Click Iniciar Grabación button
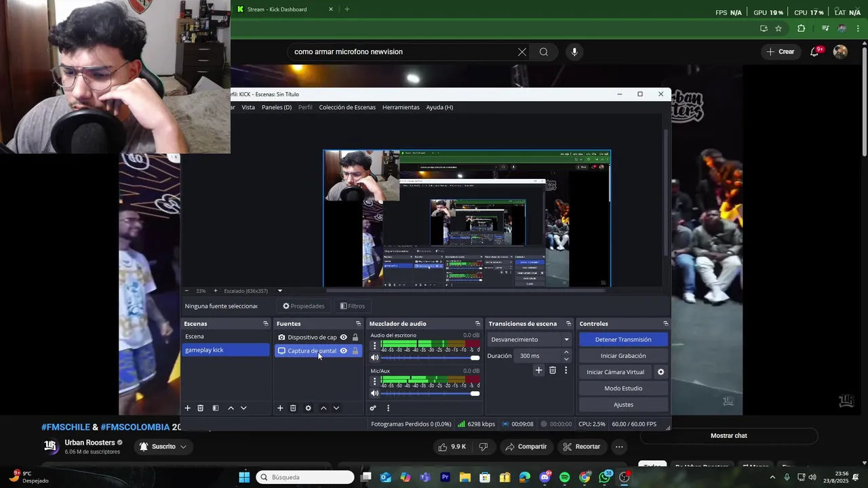868x488 pixels. 623,356
